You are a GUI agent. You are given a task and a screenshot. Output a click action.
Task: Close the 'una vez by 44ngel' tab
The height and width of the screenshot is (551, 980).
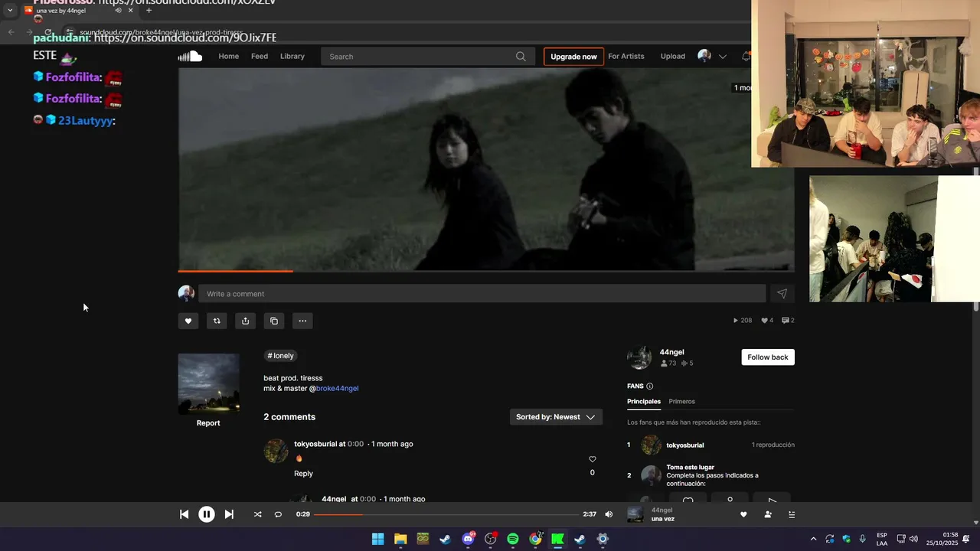130,11
